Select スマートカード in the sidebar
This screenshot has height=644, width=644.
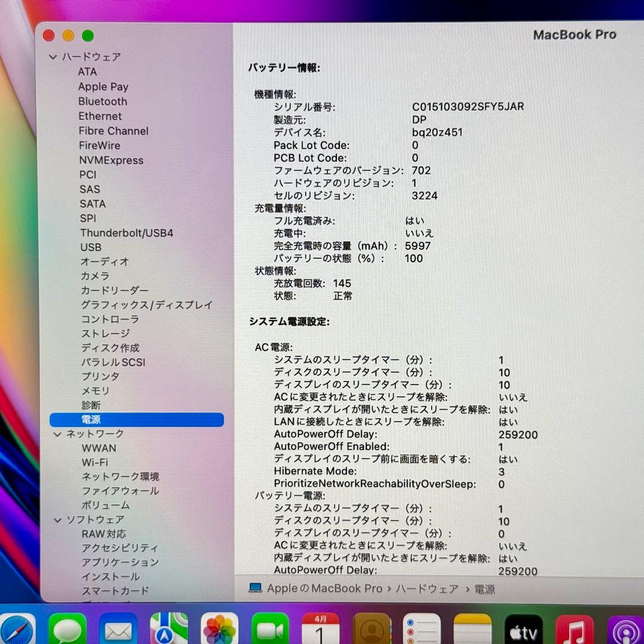[x=116, y=590]
